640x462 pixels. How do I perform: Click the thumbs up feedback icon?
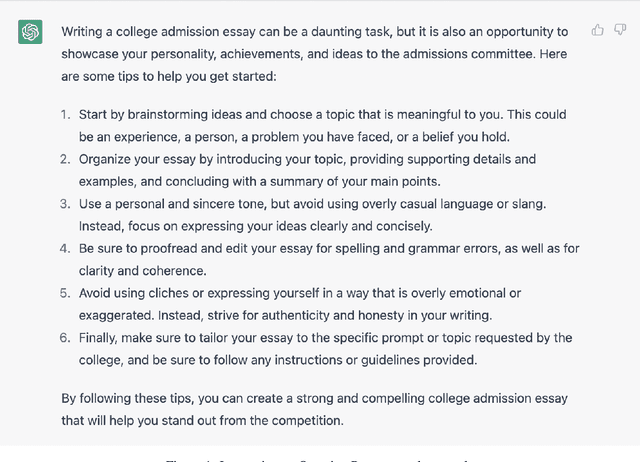pos(598,30)
